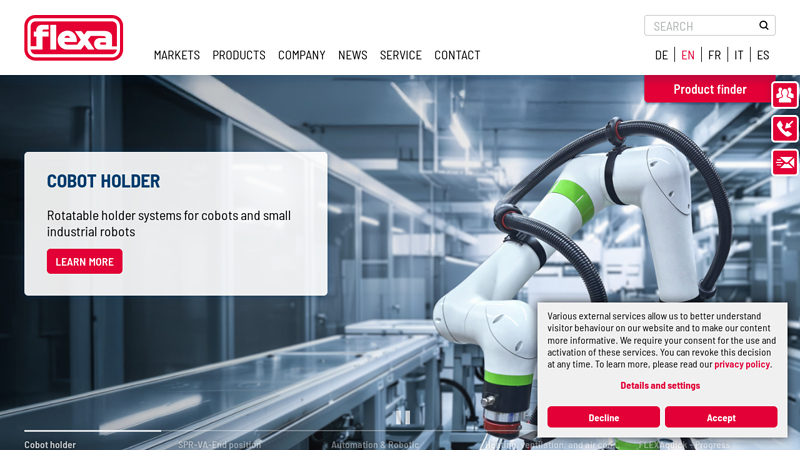Open the News menu item

pos(352,55)
